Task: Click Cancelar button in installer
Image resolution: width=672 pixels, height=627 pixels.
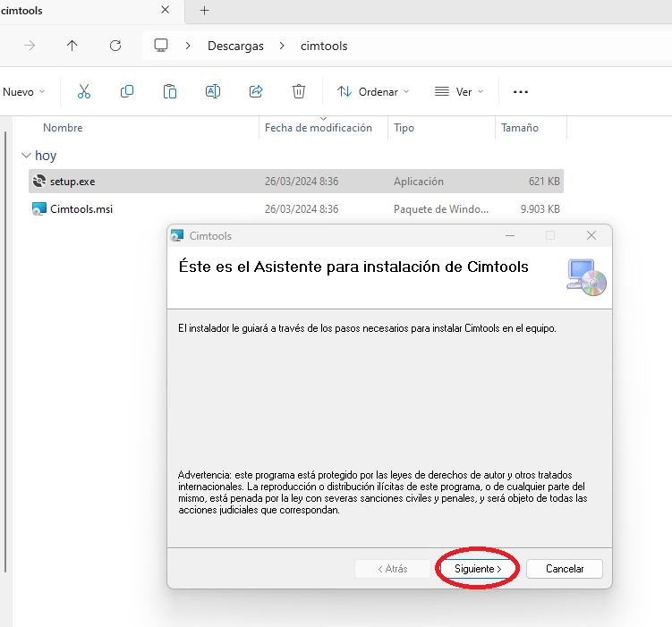Action: [x=565, y=569]
